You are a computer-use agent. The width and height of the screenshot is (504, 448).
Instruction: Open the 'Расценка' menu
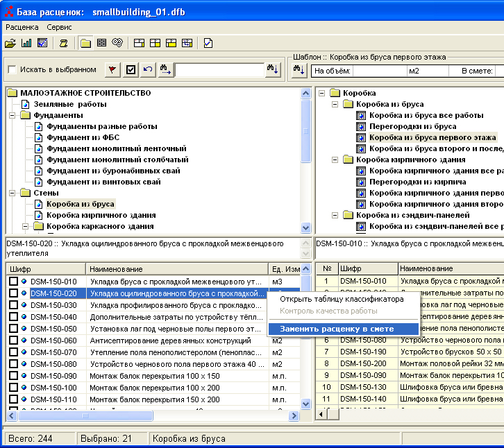[x=22, y=27]
